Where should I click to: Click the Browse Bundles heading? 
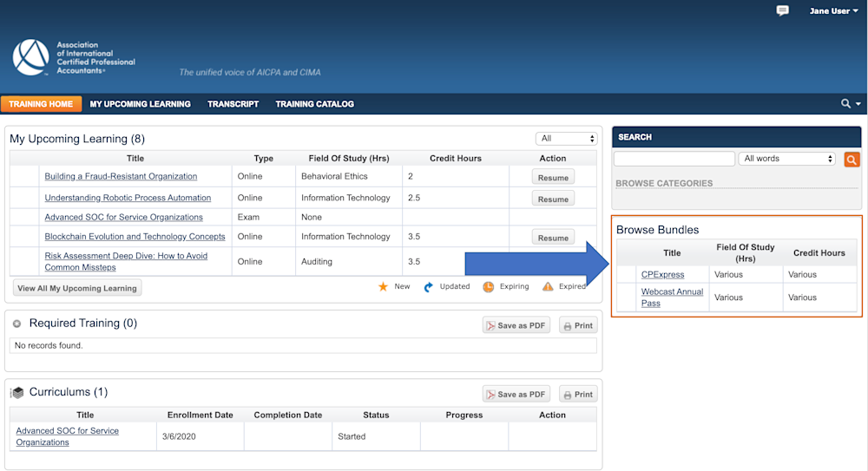pos(658,230)
